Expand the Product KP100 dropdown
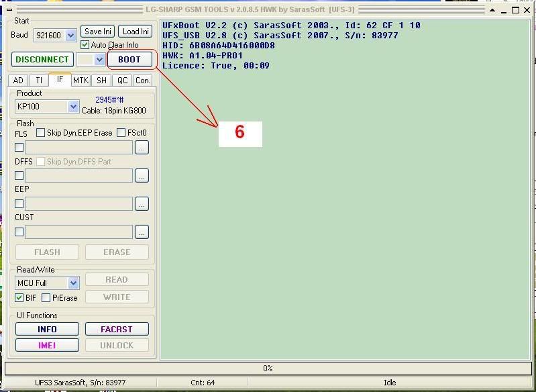The height and width of the screenshot is (392, 536). tap(73, 107)
